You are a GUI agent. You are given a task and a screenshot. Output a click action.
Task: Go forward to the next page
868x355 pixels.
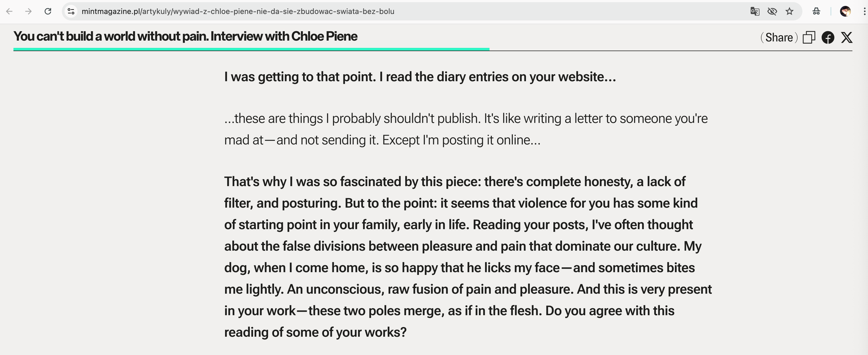click(x=29, y=12)
